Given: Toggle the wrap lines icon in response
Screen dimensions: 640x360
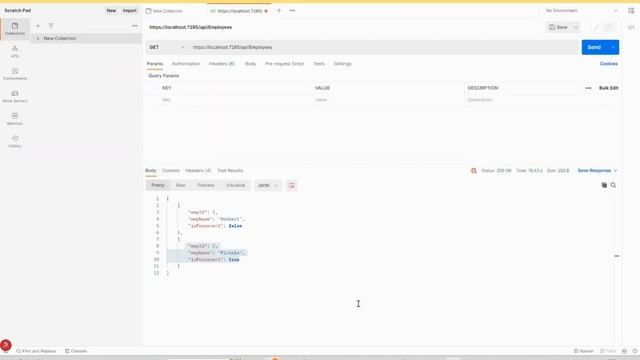Looking at the screenshot, I should 291,185.
